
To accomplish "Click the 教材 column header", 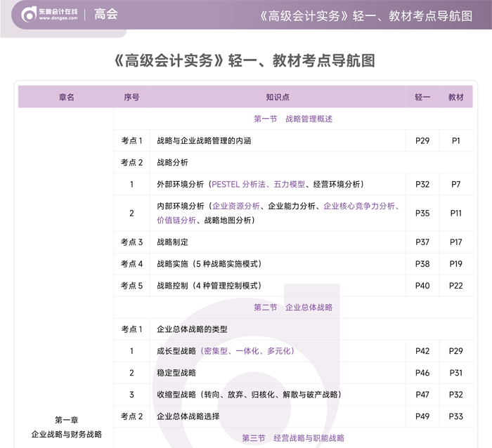I will (456, 97).
